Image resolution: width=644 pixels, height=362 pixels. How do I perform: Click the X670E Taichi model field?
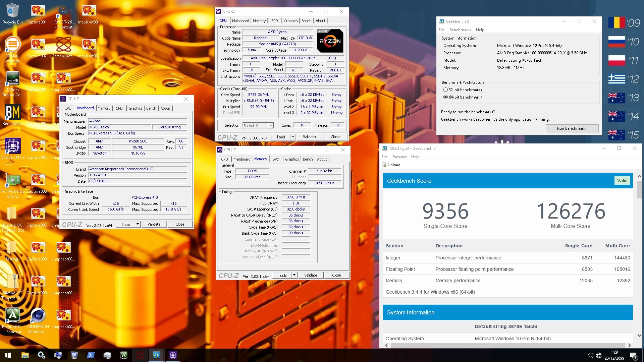(120, 127)
